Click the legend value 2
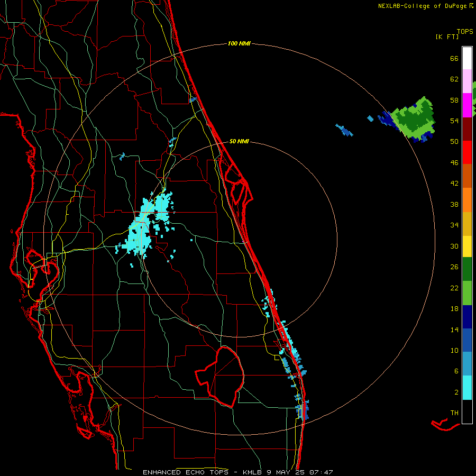The image size is (476, 476). click(x=456, y=392)
